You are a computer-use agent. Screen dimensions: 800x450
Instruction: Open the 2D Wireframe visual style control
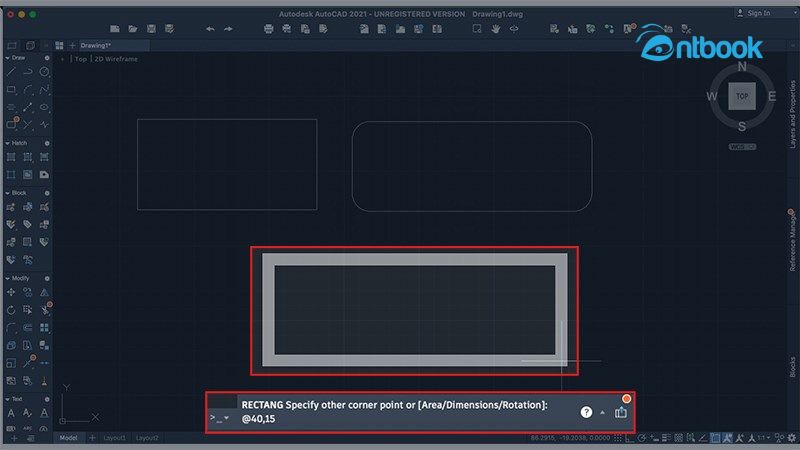coord(116,59)
